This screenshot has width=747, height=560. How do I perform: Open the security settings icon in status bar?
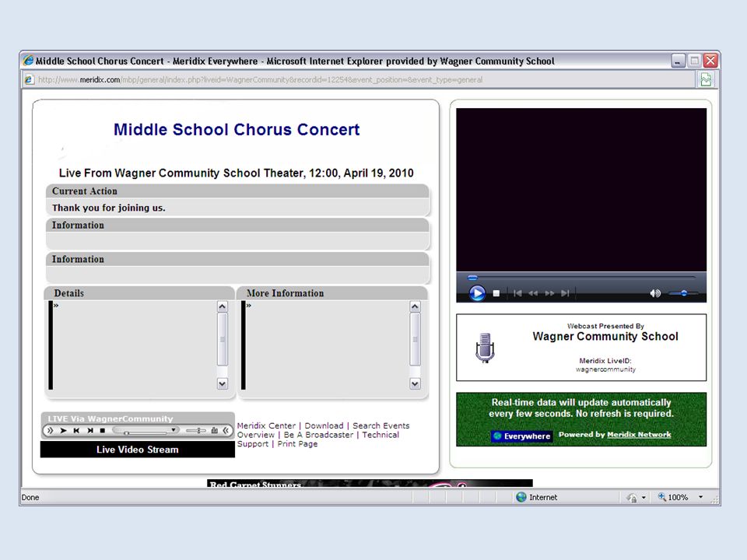[x=632, y=498]
